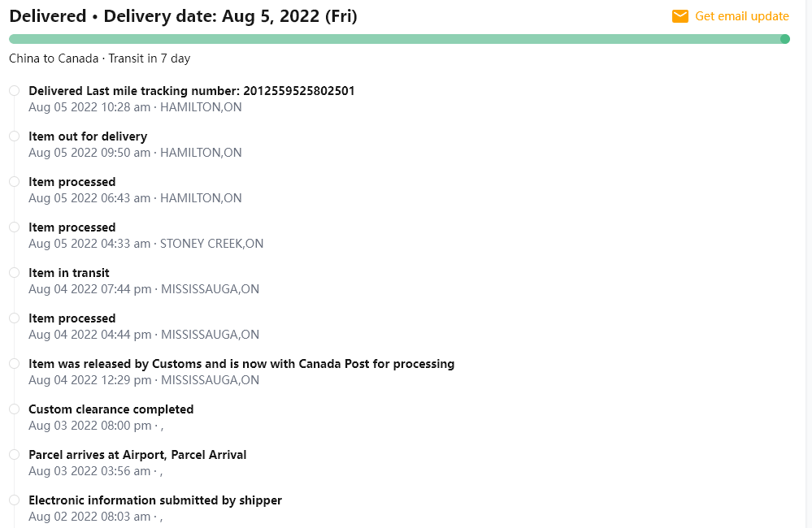Click marker for Item processed at 04:44 pm
812x528 pixels.
point(15,318)
